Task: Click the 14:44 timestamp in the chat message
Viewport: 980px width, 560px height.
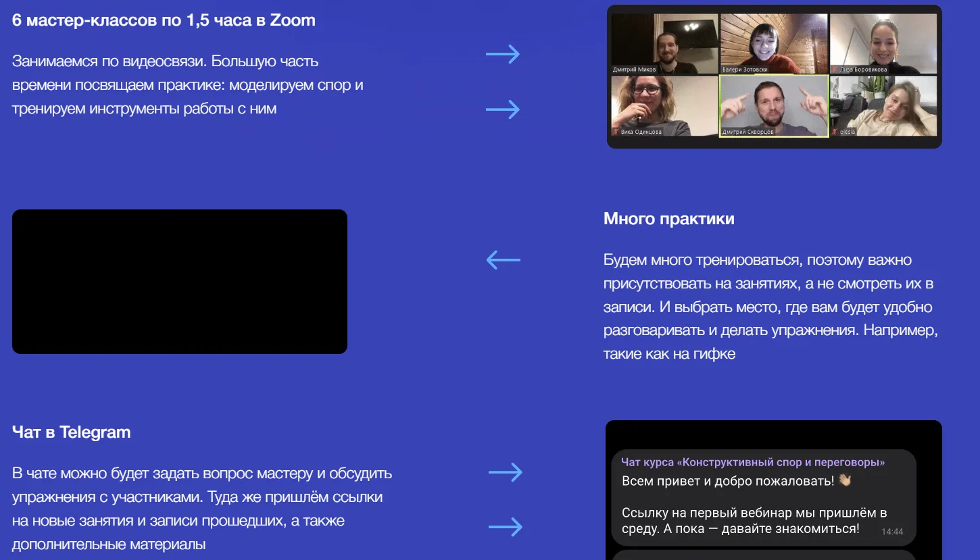Action: (892, 532)
